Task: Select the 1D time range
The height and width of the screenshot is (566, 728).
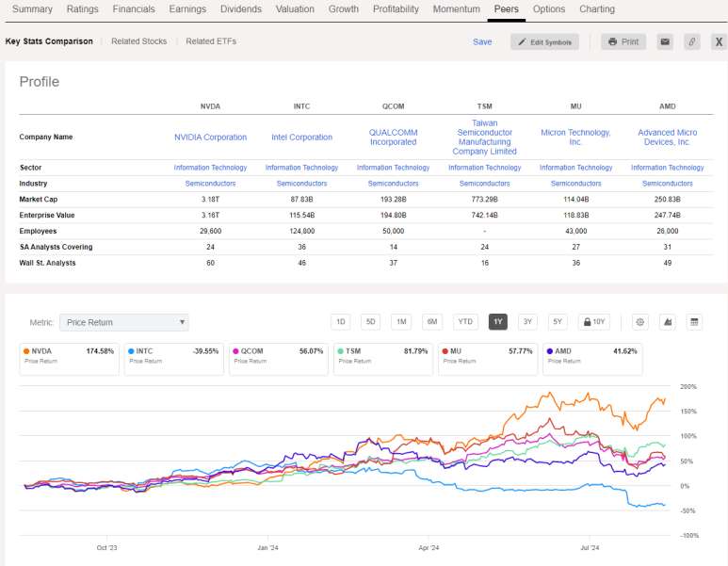Action: [340, 322]
